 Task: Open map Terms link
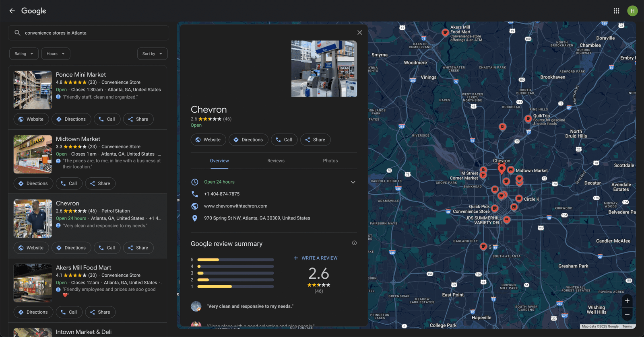tap(627, 327)
